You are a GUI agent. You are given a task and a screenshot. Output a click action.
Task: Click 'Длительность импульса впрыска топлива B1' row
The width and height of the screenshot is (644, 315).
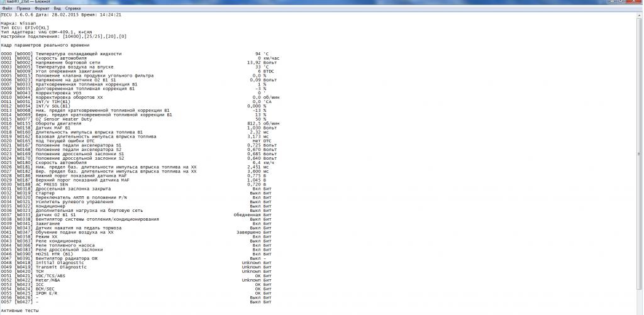pyautogui.click(x=140, y=132)
